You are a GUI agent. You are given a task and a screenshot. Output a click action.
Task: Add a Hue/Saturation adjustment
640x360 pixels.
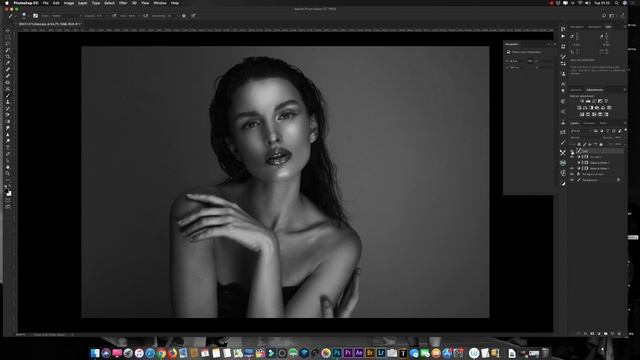pyautogui.click(x=579, y=108)
